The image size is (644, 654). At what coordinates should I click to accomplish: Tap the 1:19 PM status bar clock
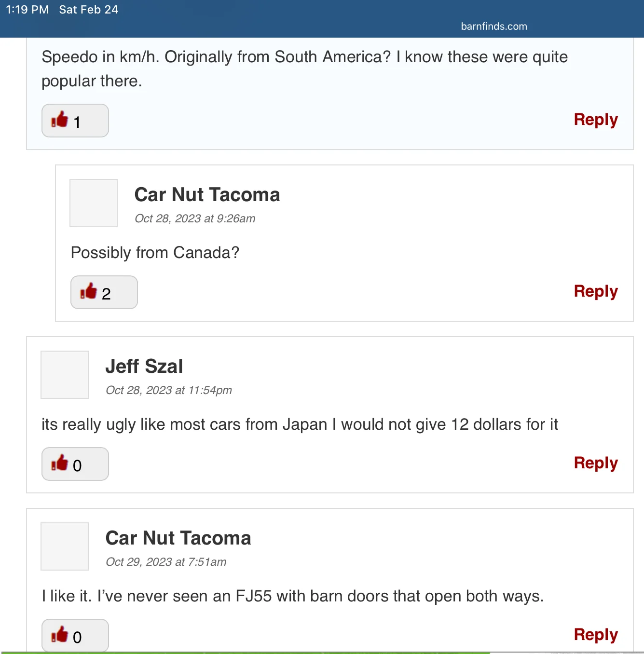[x=27, y=10]
